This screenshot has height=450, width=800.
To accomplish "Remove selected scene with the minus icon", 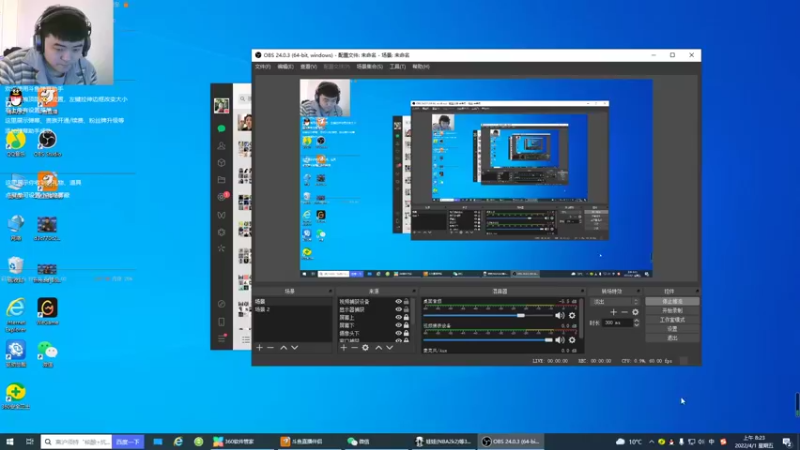I will click(x=271, y=347).
